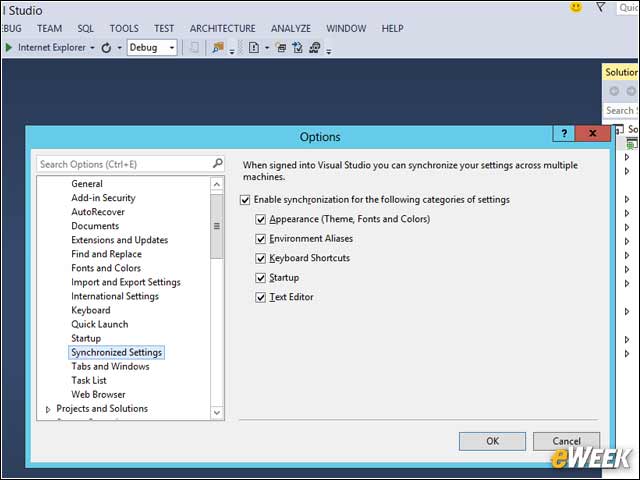Uncheck Appearance (Theme, Fonts and Colors)
Screen dimensions: 640x480
(x=260, y=220)
